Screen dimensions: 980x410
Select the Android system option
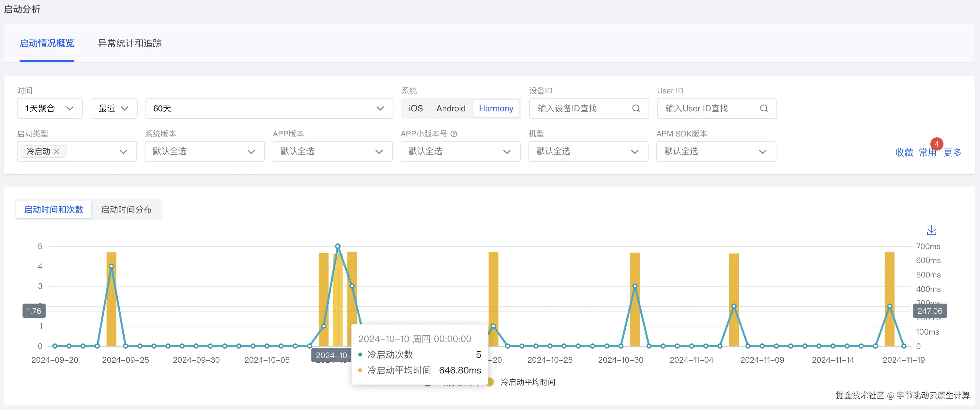tap(451, 108)
